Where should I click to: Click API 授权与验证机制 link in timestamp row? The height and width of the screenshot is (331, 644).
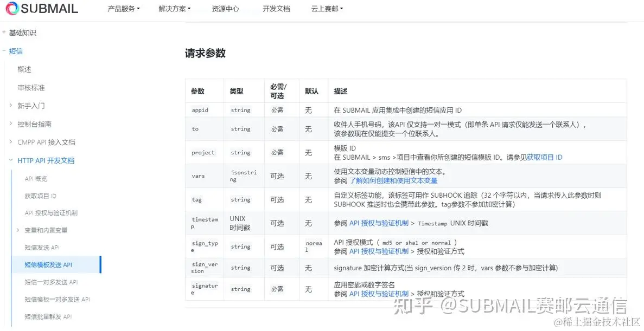tap(379, 223)
